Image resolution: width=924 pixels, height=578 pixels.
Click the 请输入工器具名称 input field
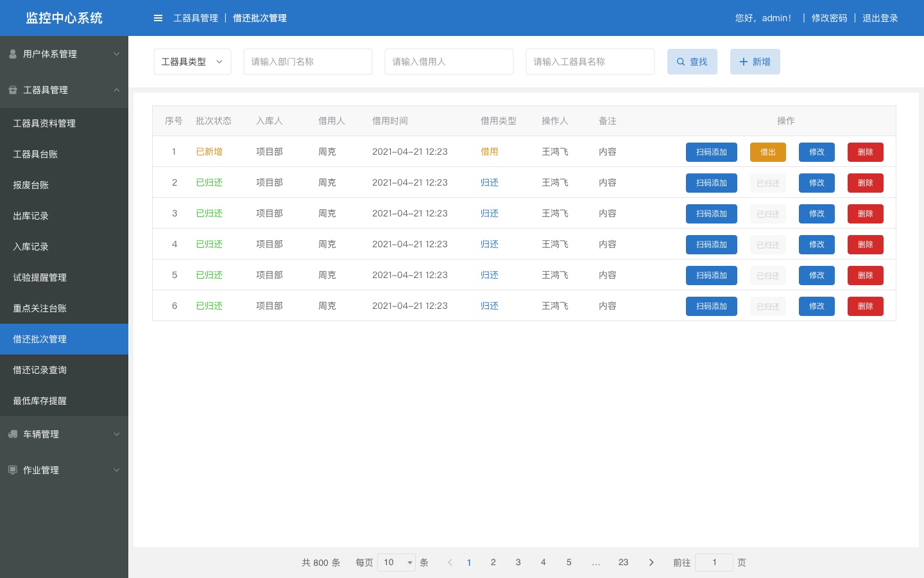click(x=590, y=62)
